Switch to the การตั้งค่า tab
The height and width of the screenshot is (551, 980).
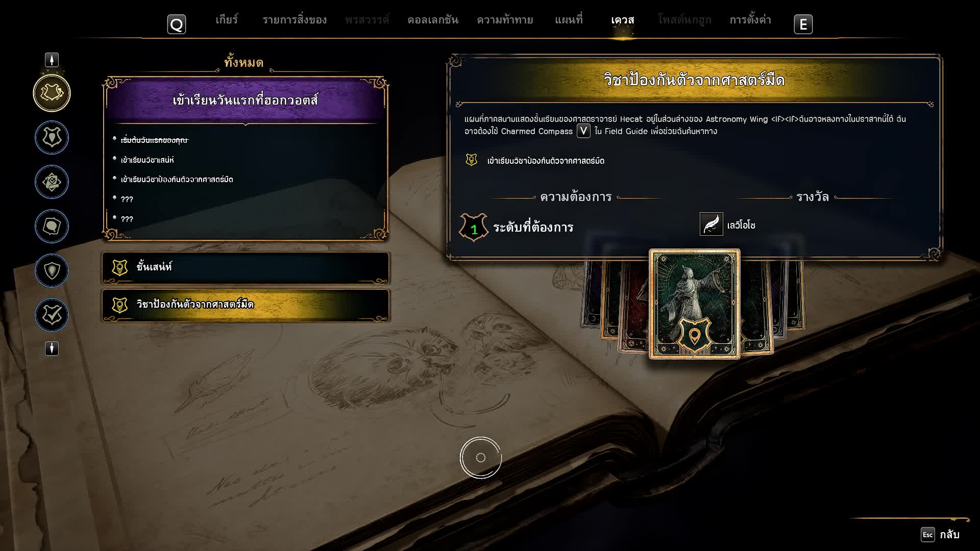point(750,20)
